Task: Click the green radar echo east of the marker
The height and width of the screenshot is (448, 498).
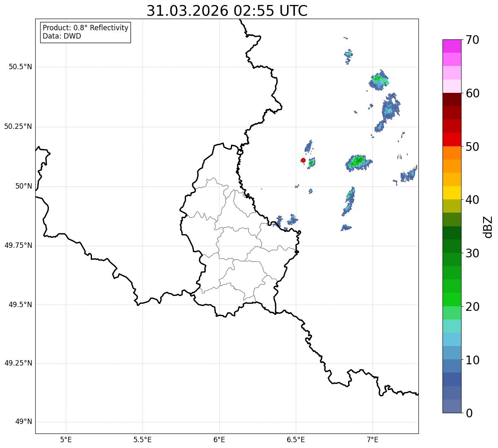Action: click(x=311, y=162)
